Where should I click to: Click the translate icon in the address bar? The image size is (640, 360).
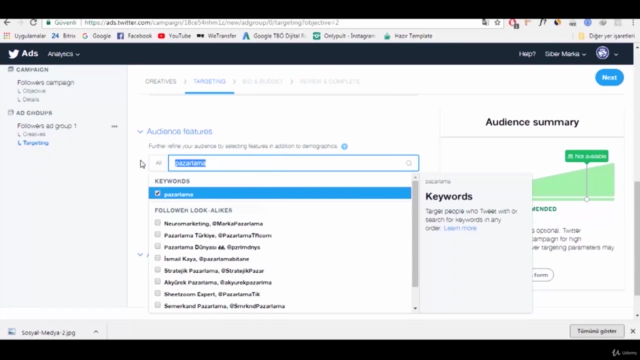point(485,23)
